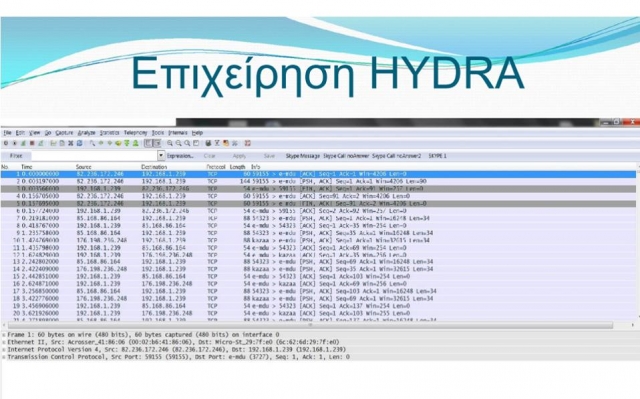Click the zoom out magnifier icon
The height and width of the screenshot is (399, 640).
[x=178, y=143]
